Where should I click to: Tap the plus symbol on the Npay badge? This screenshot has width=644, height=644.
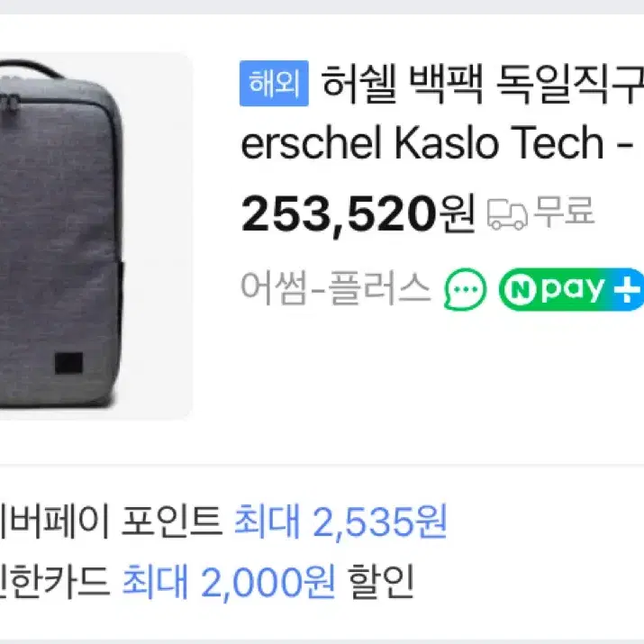pyautogui.click(x=626, y=289)
